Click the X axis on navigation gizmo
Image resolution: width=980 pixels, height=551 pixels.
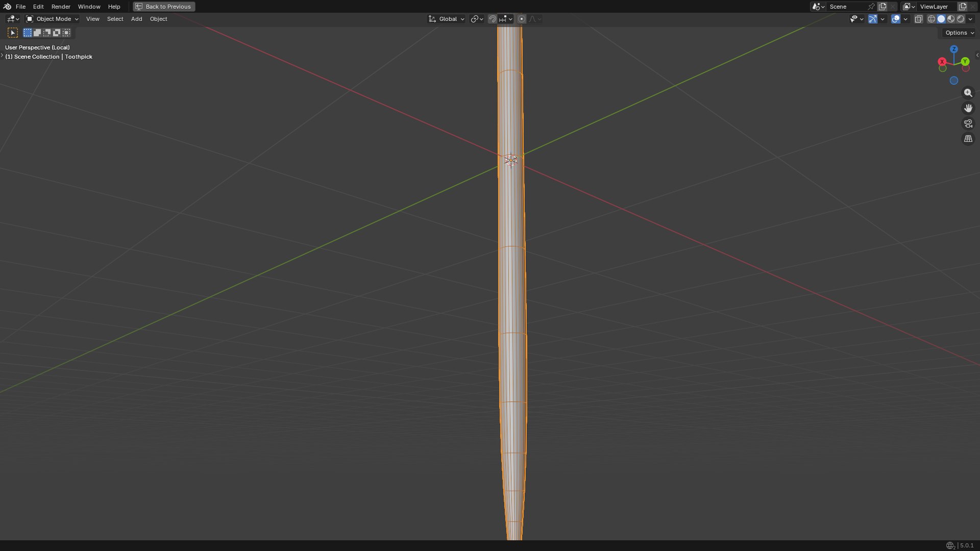coord(942,62)
